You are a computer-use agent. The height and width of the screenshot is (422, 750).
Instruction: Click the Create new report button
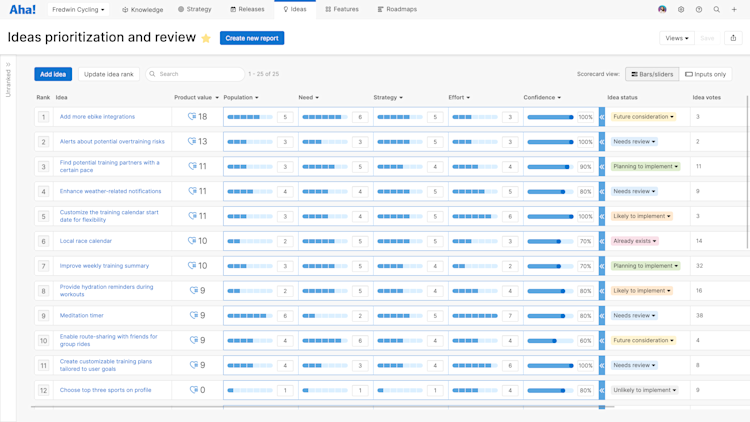click(x=252, y=38)
